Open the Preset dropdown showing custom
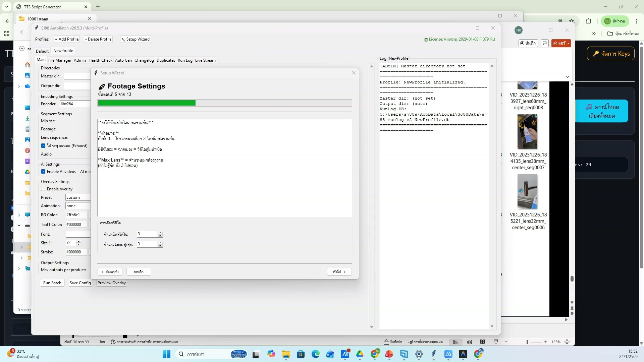The width and height of the screenshot is (644, 362). [x=78, y=197]
